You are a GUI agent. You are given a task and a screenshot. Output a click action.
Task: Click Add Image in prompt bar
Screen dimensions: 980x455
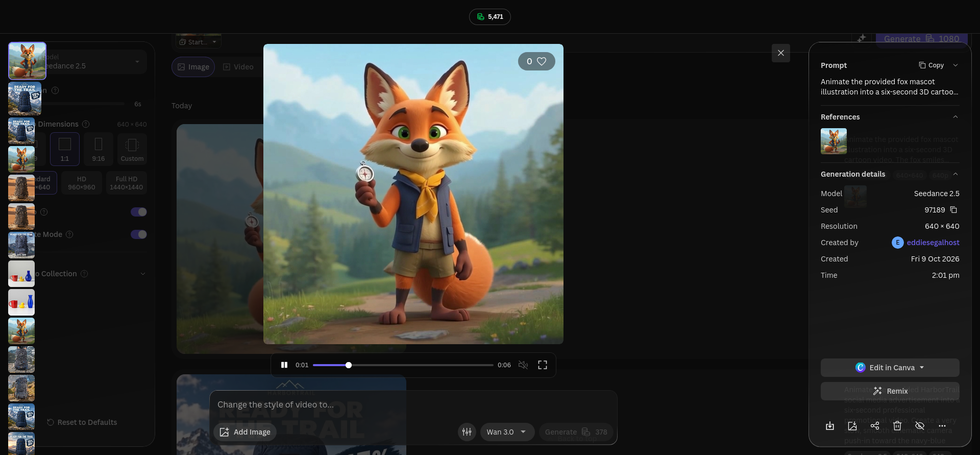click(246, 432)
